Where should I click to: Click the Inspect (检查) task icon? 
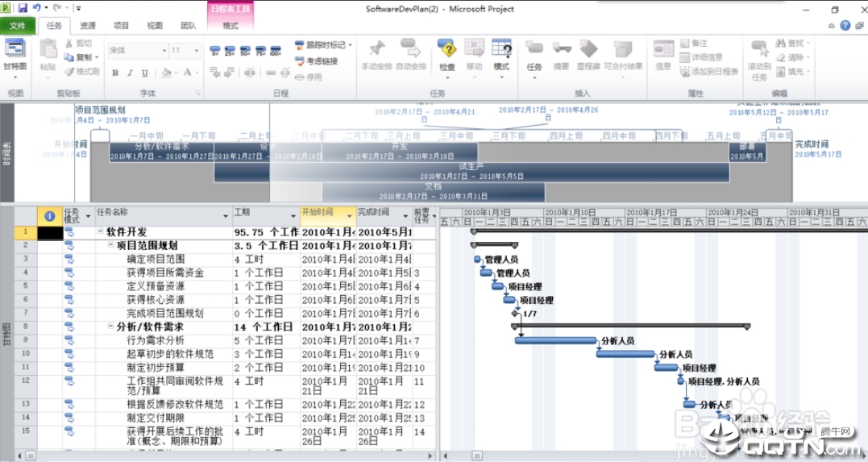pos(446,53)
